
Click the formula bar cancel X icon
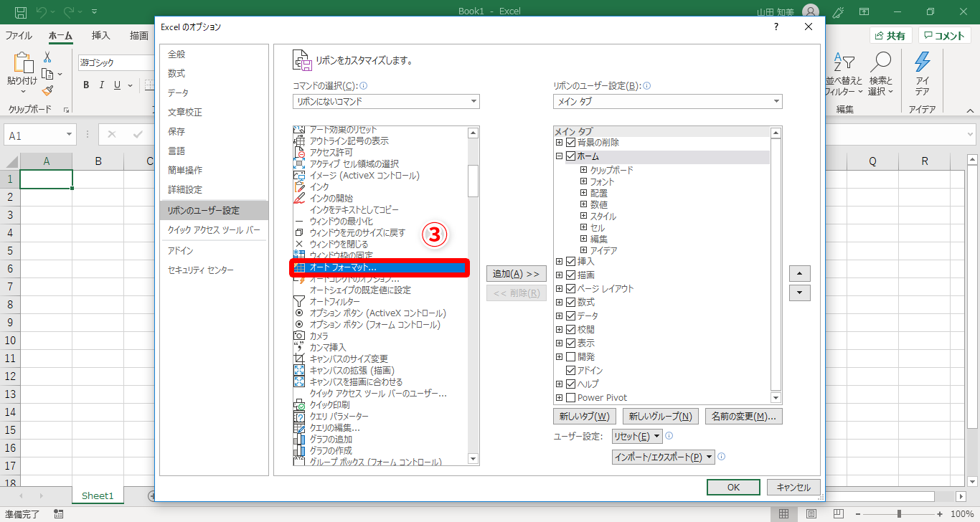111,134
